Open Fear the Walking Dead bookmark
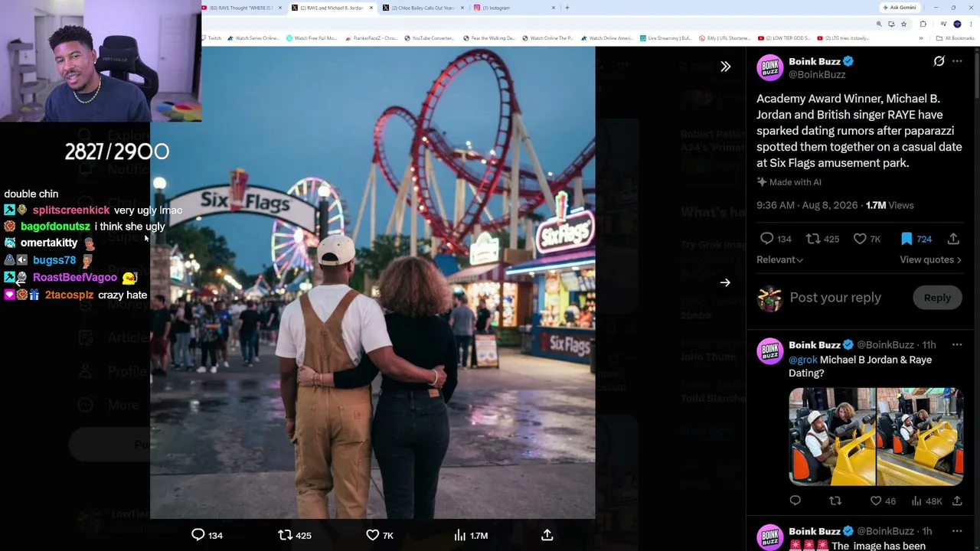 [x=489, y=38]
